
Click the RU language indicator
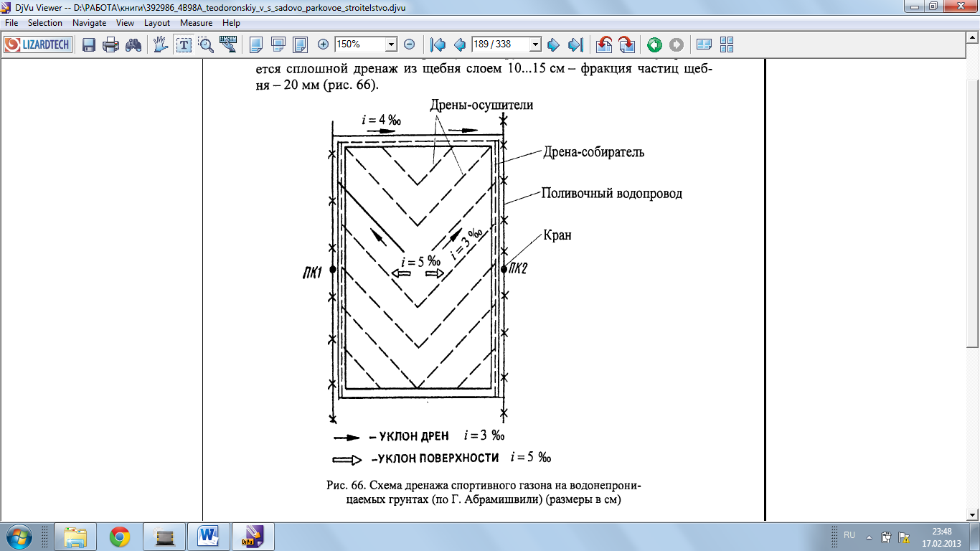pyautogui.click(x=849, y=535)
